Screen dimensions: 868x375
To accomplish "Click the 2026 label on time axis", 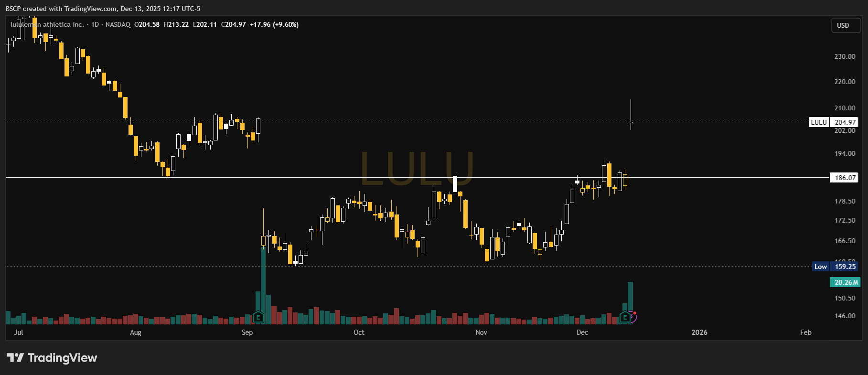I will pos(699,332).
